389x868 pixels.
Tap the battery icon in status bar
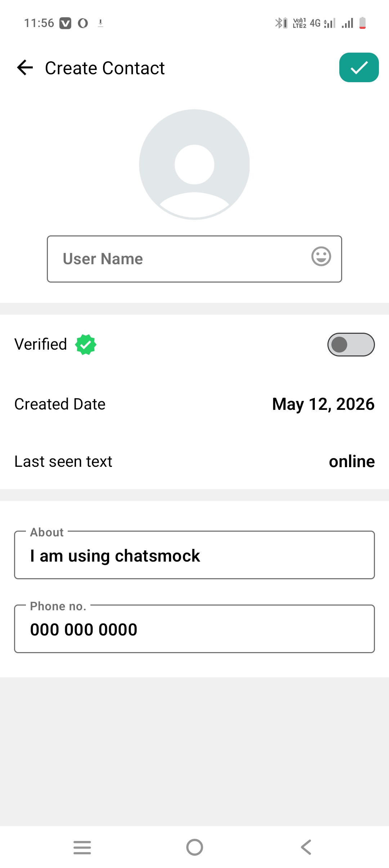click(363, 23)
